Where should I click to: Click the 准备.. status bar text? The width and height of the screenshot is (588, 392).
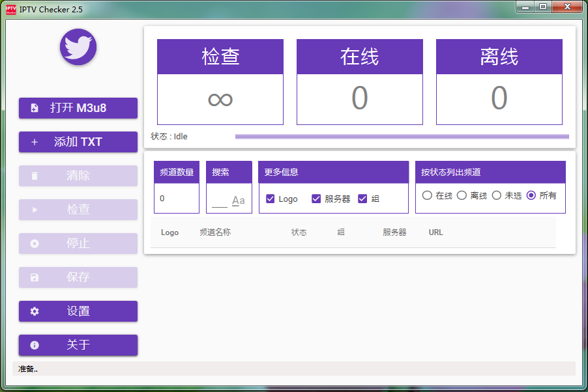pyautogui.click(x=28, y=369)
